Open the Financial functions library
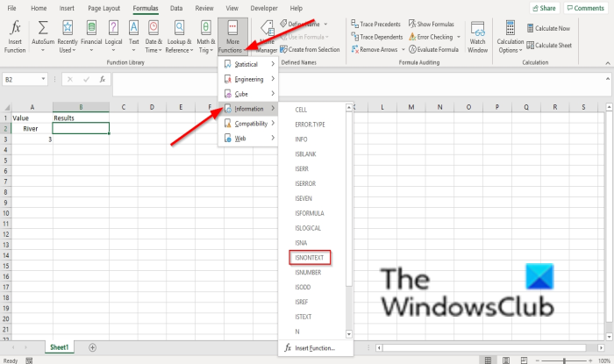Image resolution: width=614 pixels, height=364 pixels. pos(91,37)
